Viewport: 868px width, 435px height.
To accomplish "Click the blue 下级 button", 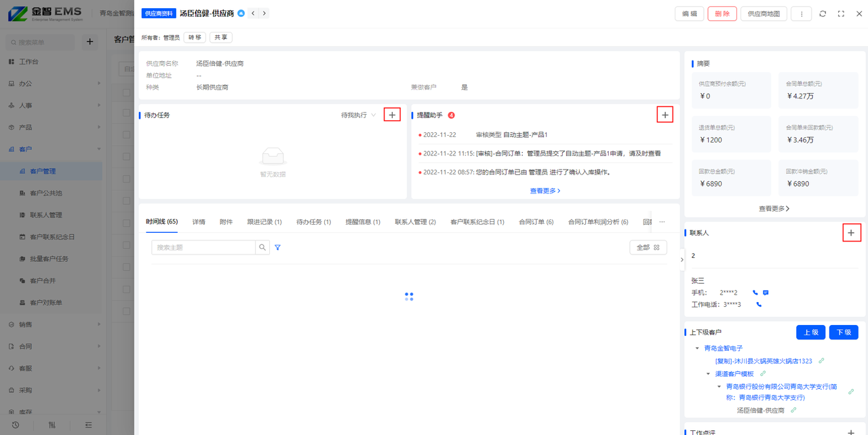I will [844, 333].
